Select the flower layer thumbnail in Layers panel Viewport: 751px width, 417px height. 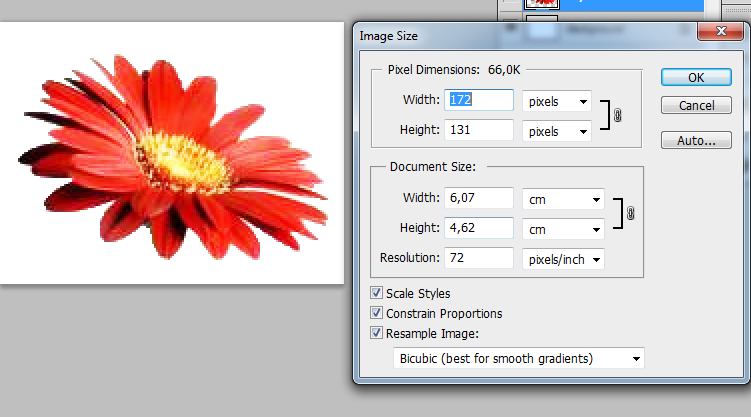pos(541,4)
